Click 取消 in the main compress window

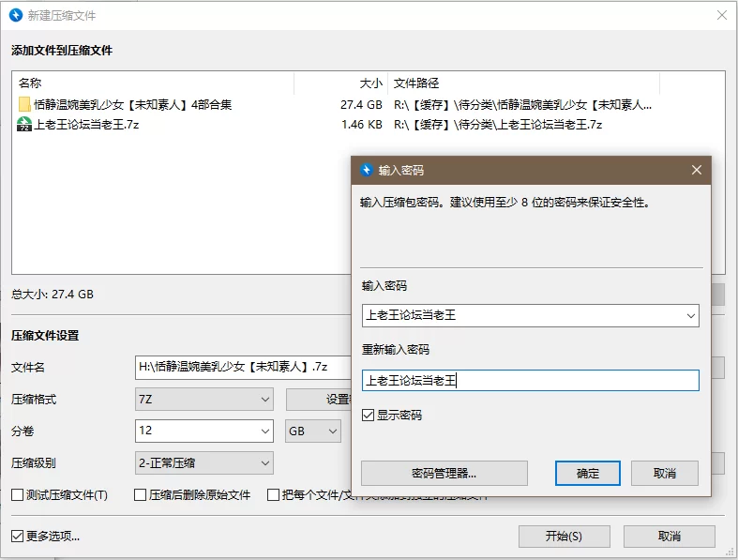669,536
